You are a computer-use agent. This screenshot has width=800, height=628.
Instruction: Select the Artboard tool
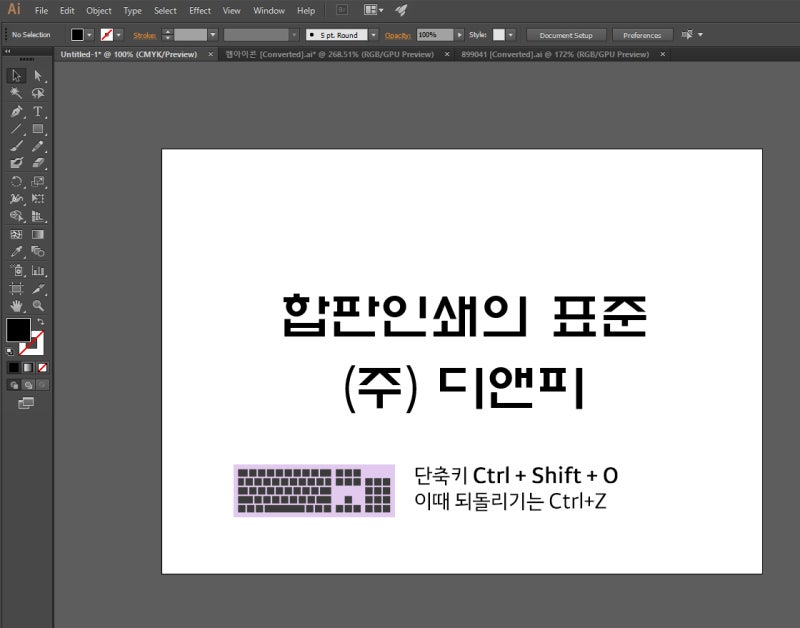(x=16, y=288)
